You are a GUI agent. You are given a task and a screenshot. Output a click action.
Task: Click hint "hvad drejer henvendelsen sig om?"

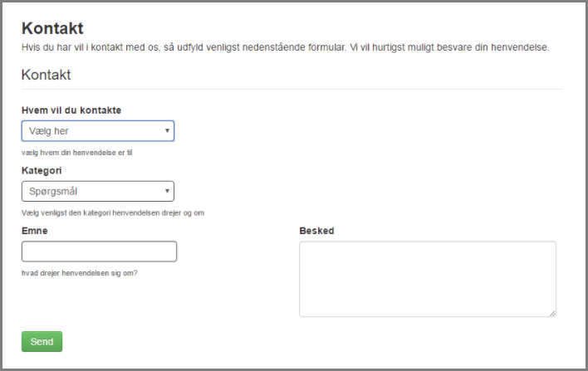[80, 272]
